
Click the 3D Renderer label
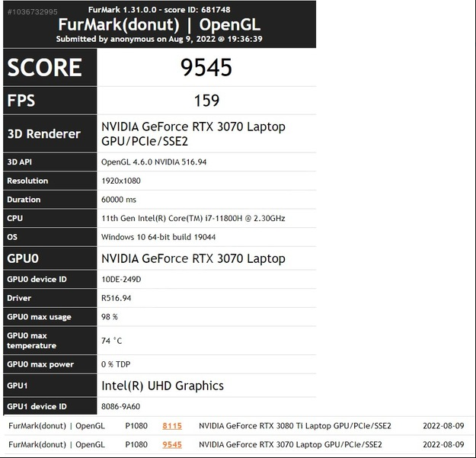[44, 134]
